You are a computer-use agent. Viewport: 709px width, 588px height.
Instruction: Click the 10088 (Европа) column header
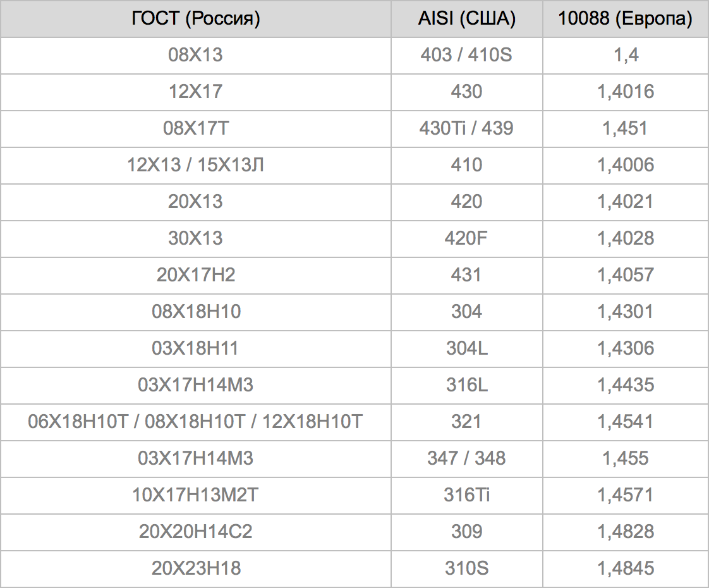tap(626, 18)
